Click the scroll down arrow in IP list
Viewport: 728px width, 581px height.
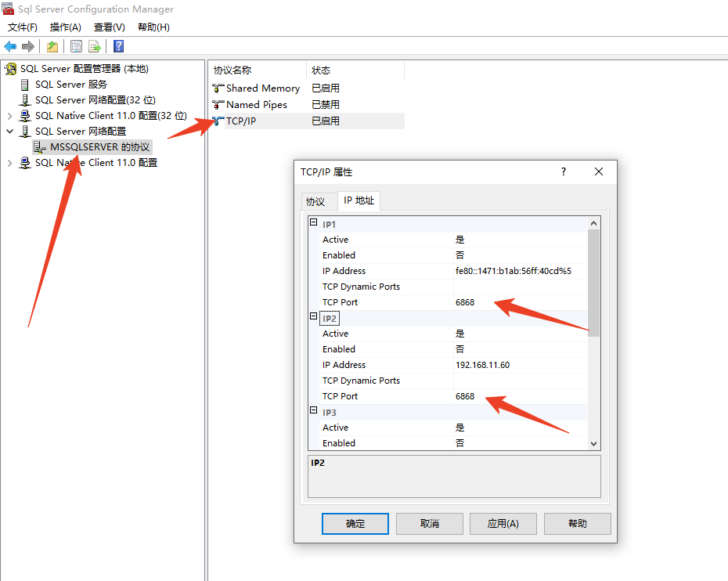tap(593, 443)
